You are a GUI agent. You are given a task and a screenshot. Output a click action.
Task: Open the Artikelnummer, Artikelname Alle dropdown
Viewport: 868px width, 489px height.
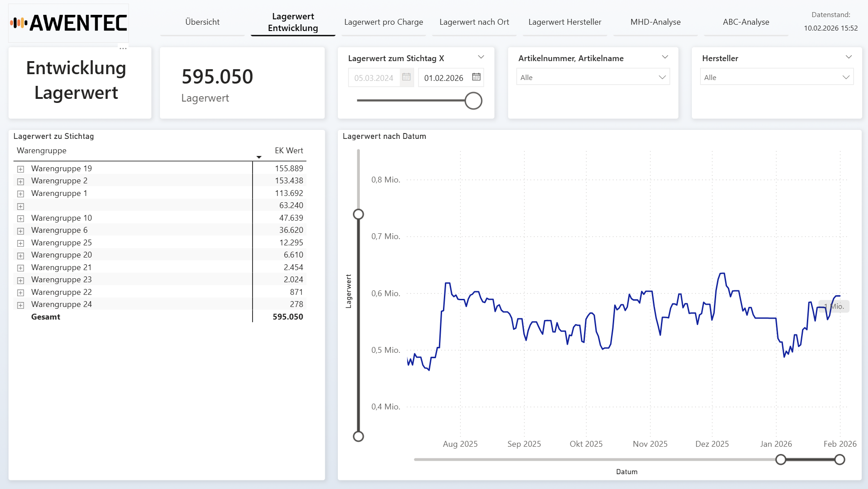tap(593, 77)
